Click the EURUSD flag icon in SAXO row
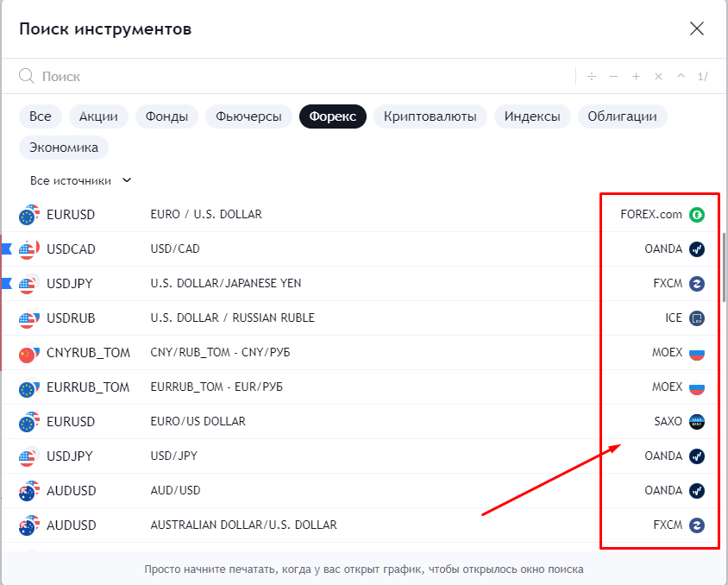The width and height of the screenshot is (728, 585). pos(28,422)
